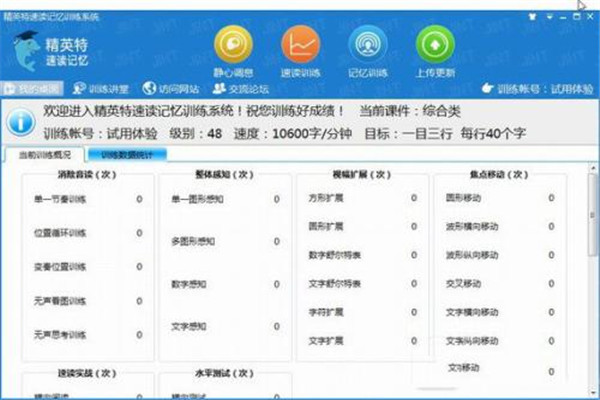600x400 pixels.
Task: Click the 圆形扩展 row
Action: point(363,226)
